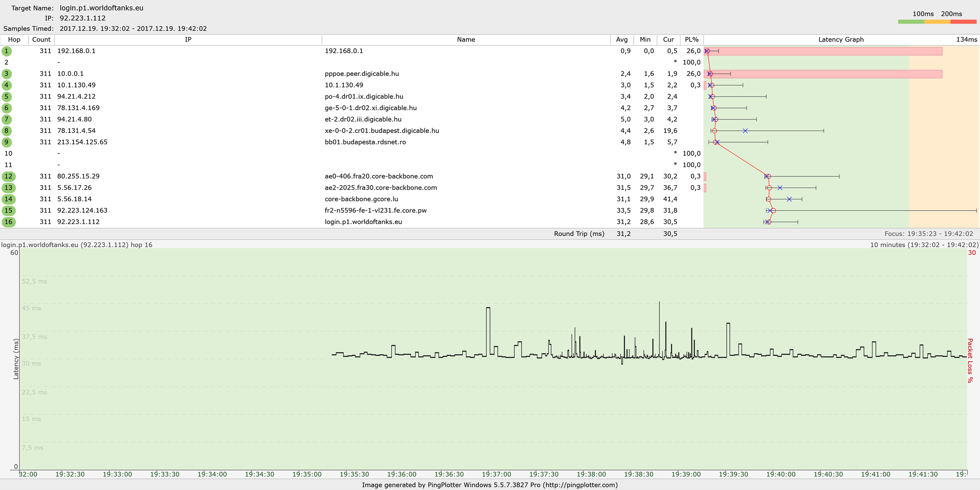Click hop 10 row number
The width and height of the screenshot is (980, 490).
tap(8, 154)
